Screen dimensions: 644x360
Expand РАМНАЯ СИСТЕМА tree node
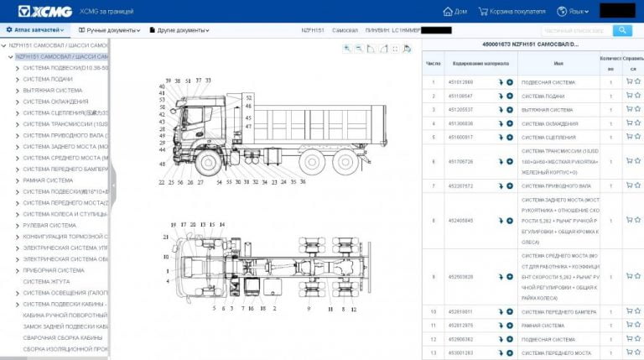pos(18,180)
